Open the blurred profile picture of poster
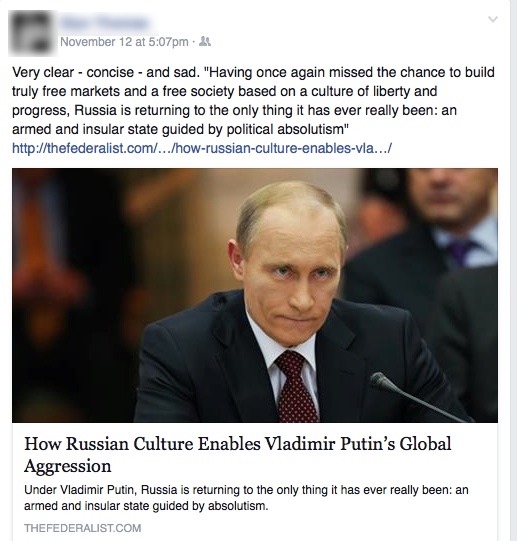 (x=32, y=33)
